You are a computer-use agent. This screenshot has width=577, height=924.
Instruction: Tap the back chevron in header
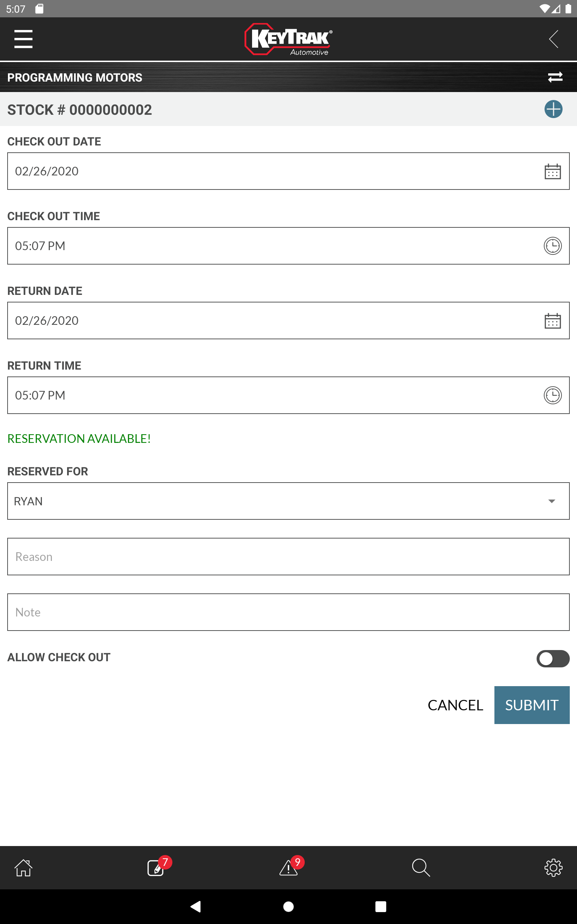[553, 39]
